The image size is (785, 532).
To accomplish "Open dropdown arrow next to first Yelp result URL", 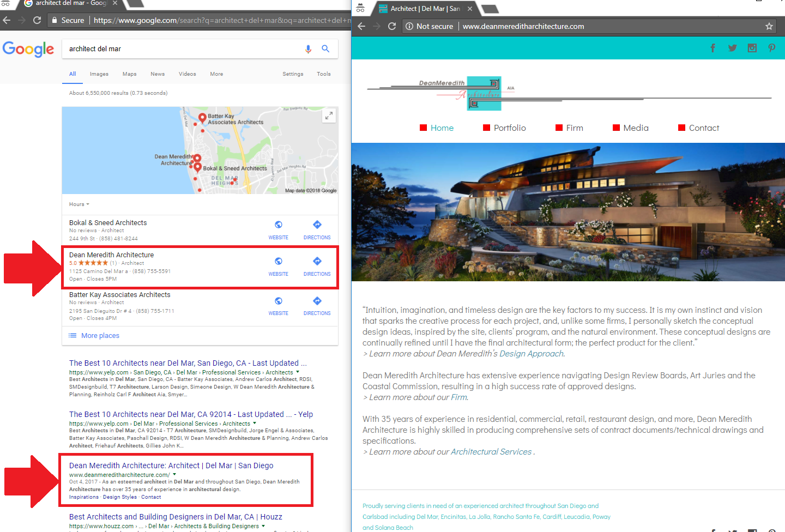I will click(x=298, y=372).
